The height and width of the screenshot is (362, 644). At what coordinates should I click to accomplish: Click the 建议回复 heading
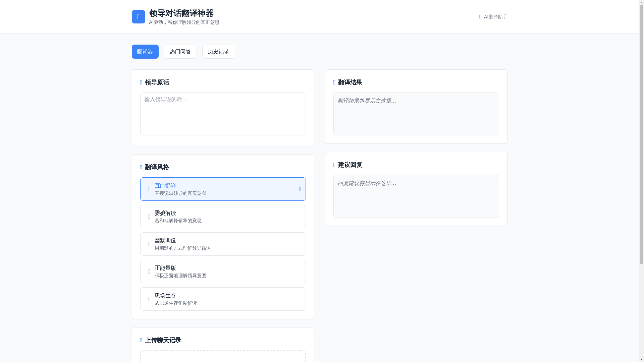pos(350,165)
